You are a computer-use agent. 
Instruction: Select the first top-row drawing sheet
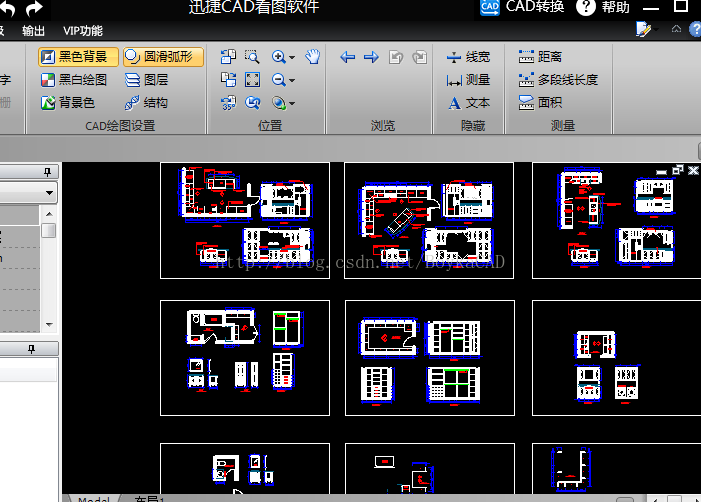245,220
